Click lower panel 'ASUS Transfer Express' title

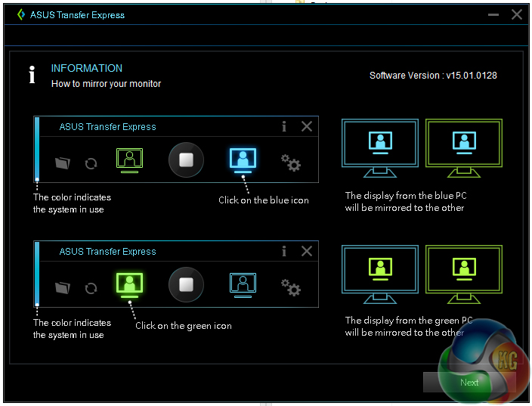[x=107, y=252]
